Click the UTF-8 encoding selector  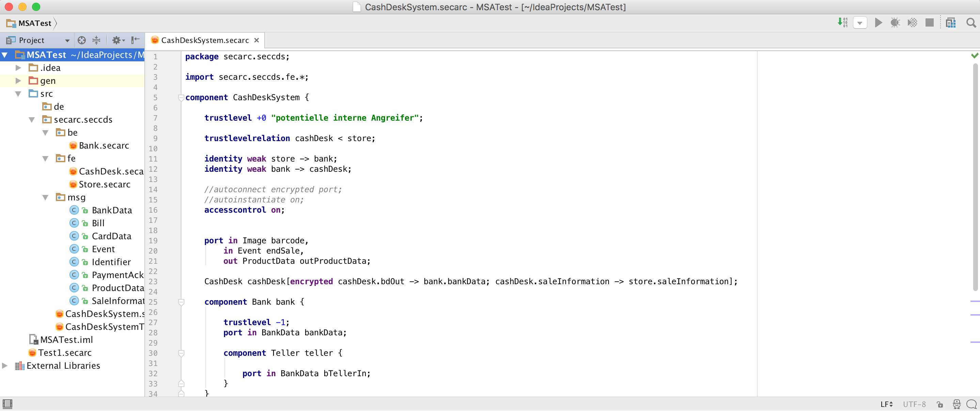point(914,404)
